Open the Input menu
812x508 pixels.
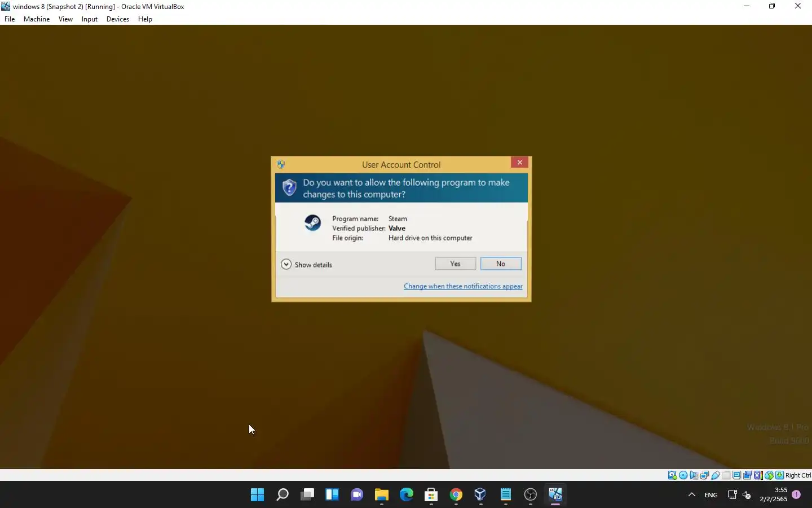click(90, 19)
